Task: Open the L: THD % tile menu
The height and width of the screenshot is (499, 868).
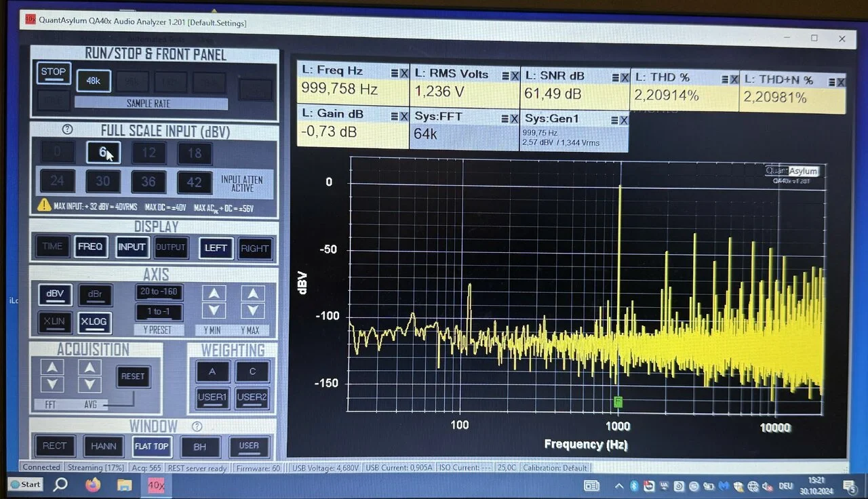Action: point(725,81)
